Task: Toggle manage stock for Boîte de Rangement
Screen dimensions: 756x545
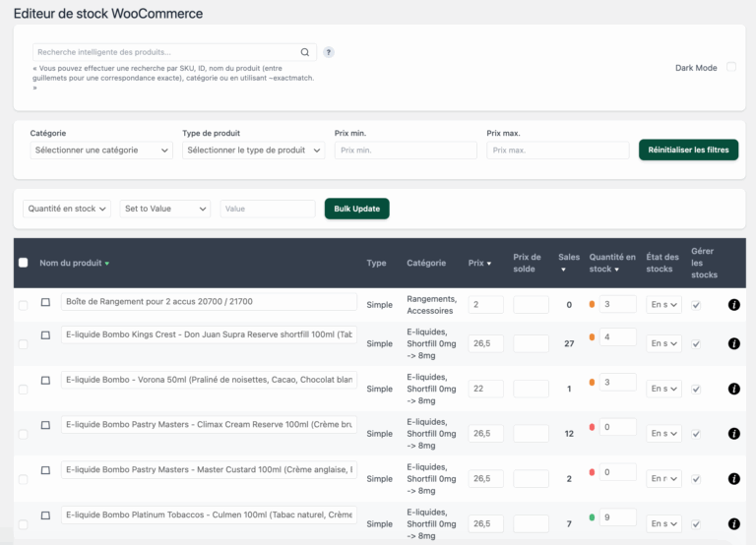Action: [696, 305]
